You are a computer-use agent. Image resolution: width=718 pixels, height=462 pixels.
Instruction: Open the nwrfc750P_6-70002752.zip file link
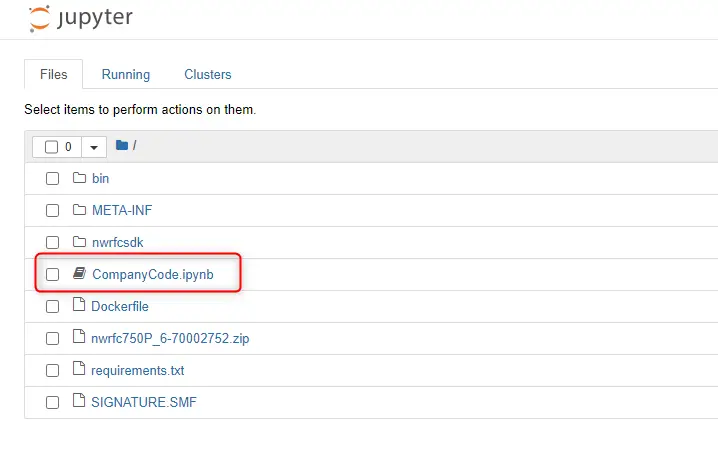[x=170, y=338]
